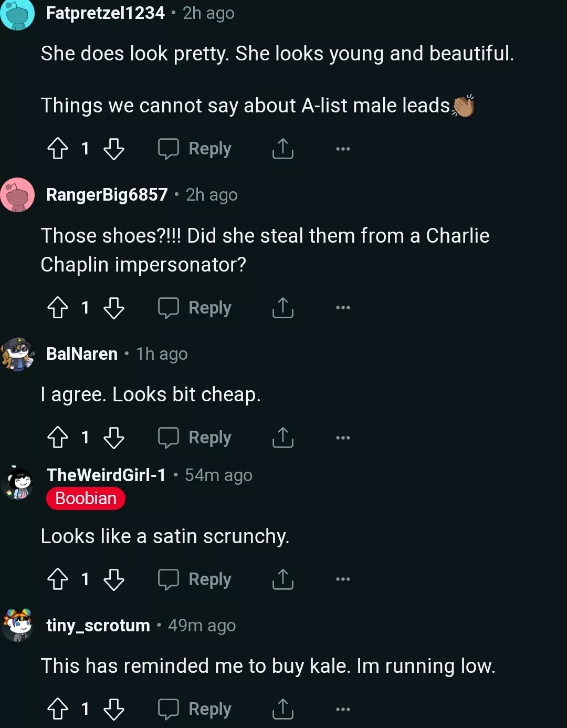567x728 pixels.
Task: Click tiny_scrotum's colorful avatar
Action: pyautogui.click(x=18, y=625)
